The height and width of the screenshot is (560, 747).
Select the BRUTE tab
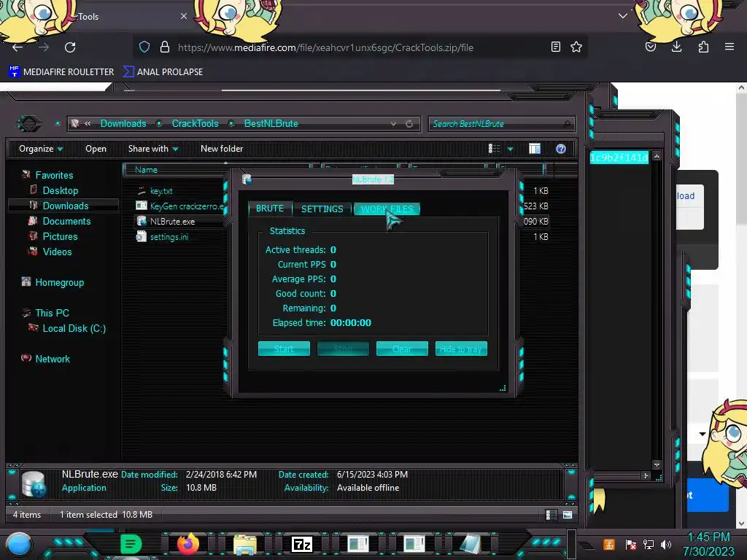point(270,209)
